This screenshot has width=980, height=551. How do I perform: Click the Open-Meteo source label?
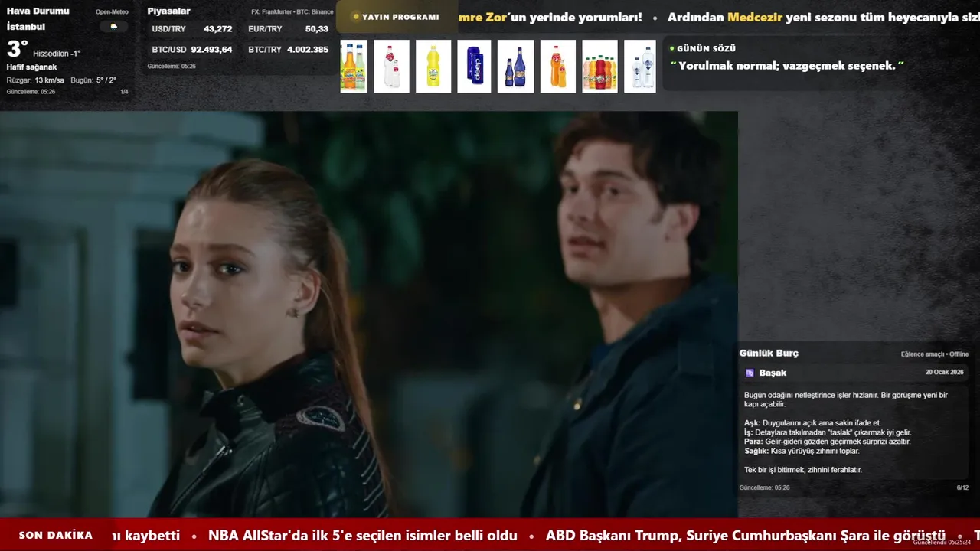point(112,12)
